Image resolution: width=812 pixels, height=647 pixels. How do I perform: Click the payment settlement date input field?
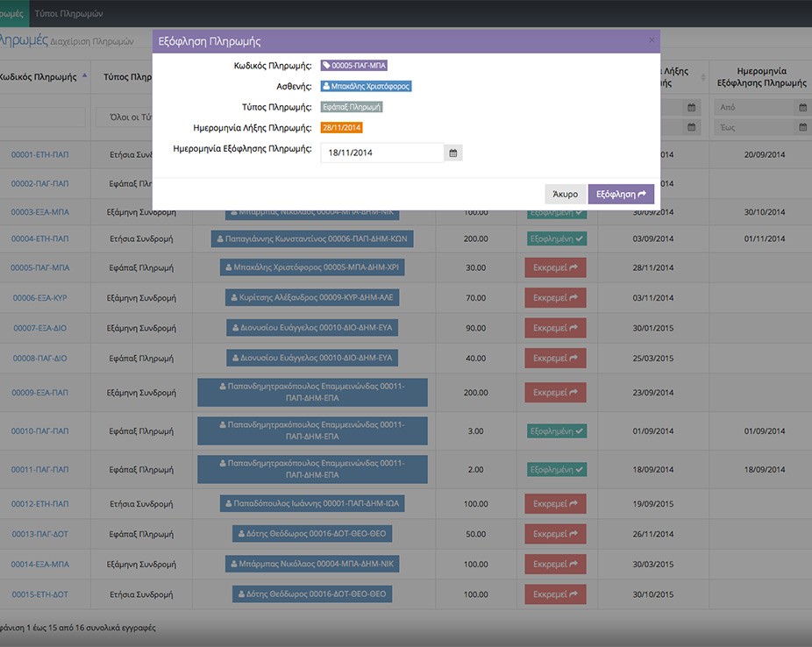click(x=382, y=153)
